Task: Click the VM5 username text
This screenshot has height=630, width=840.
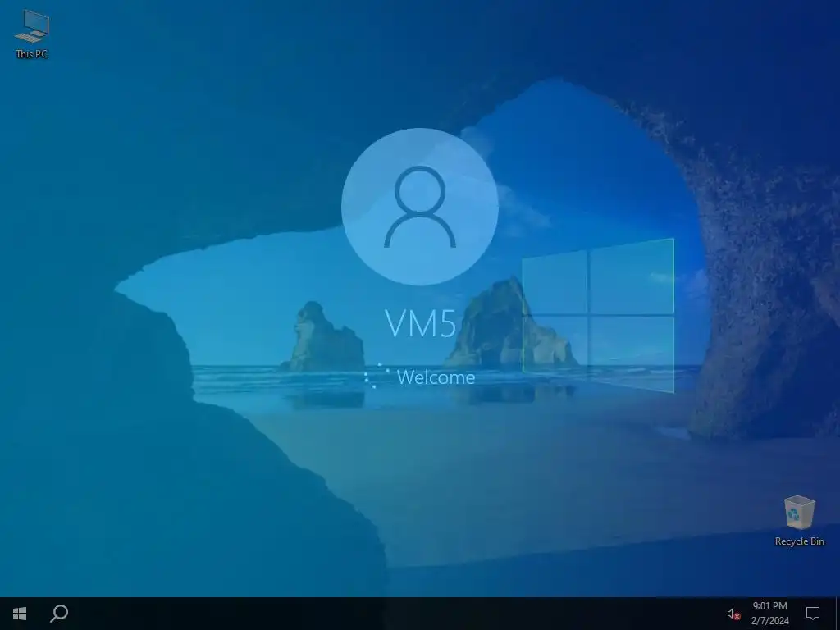Action: point(421,323)
